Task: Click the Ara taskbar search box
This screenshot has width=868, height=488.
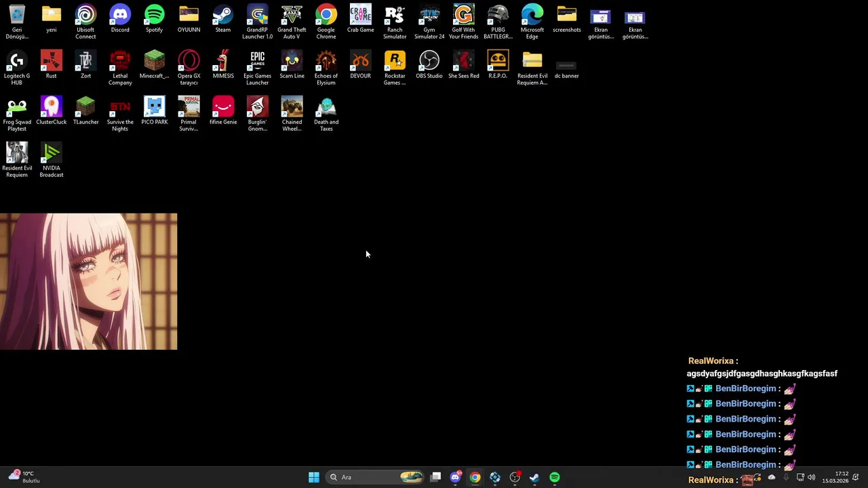Action: pyautogui.click(x=375, y=477)
